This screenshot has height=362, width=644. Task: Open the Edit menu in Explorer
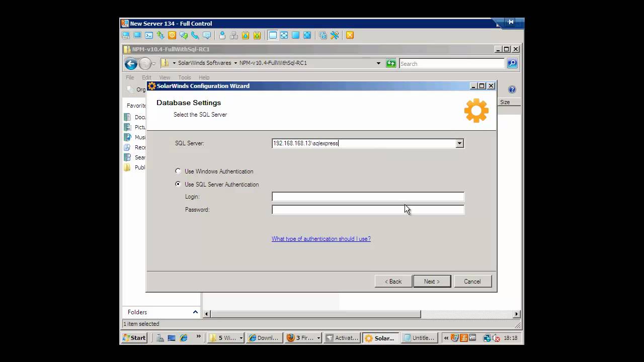point(146,77)
